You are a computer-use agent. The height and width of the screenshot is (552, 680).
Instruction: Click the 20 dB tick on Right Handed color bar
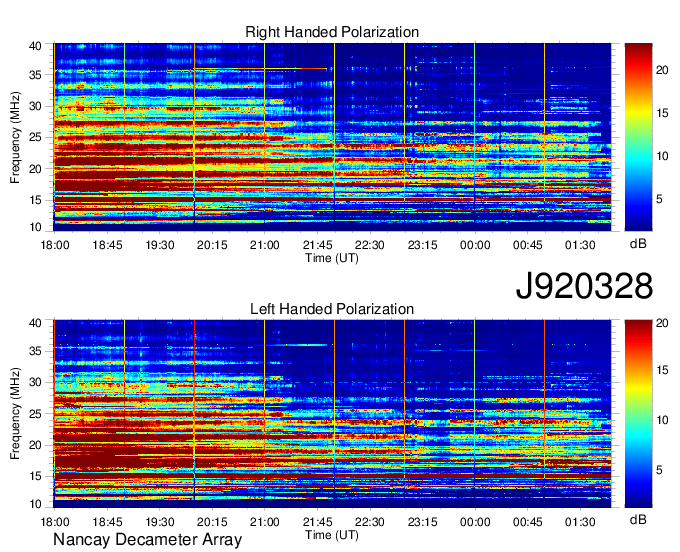click(662, 70)
